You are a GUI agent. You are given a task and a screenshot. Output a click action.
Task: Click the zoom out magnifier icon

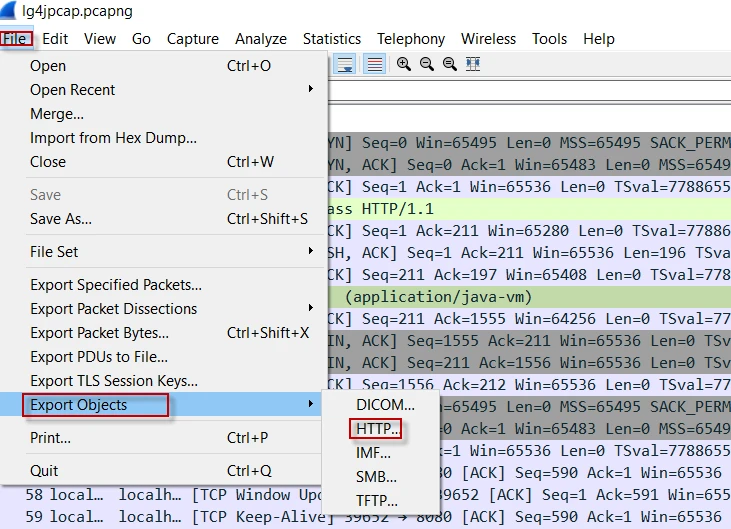click(427, 64)
